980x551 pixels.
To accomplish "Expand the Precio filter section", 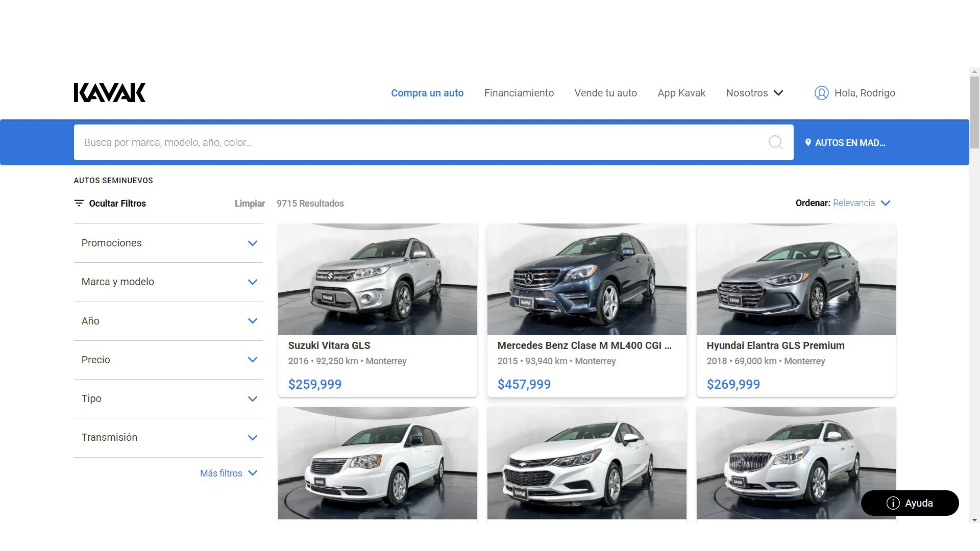I will (x=168, y=360).
